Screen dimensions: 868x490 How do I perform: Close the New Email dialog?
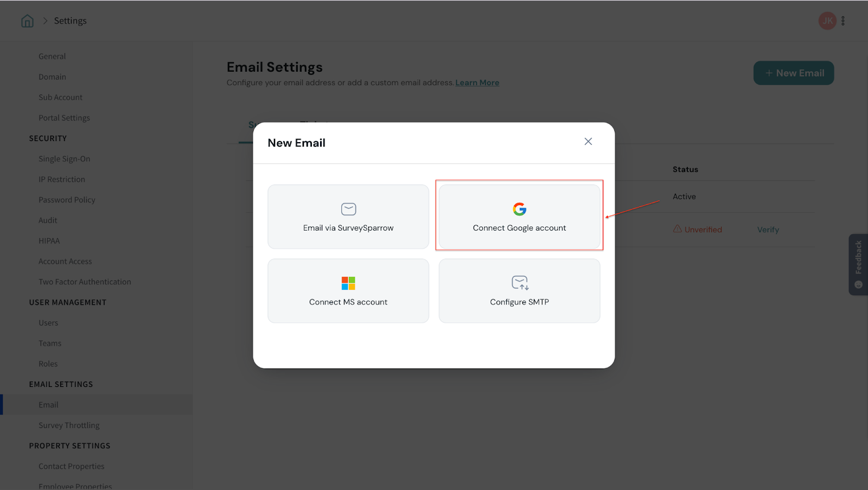[588, 142]
